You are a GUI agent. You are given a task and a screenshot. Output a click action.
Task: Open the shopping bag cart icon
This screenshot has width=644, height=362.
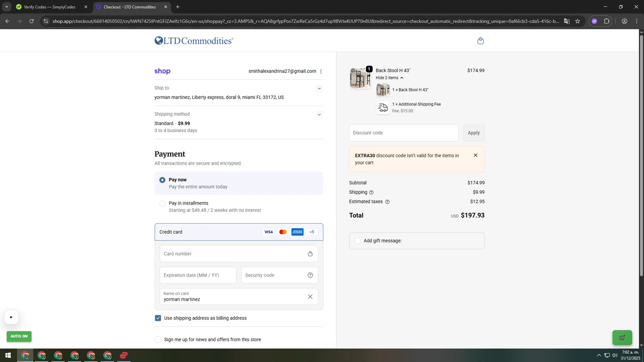(x=480, y=41)
